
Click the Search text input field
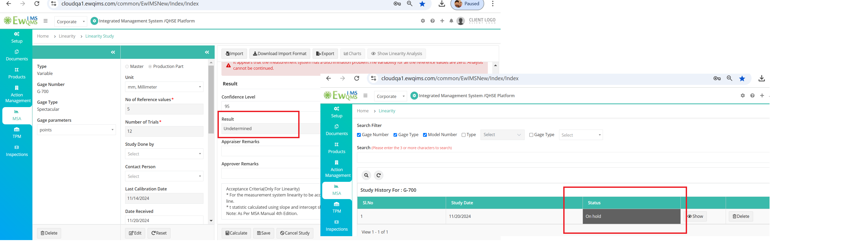[563, 157]
